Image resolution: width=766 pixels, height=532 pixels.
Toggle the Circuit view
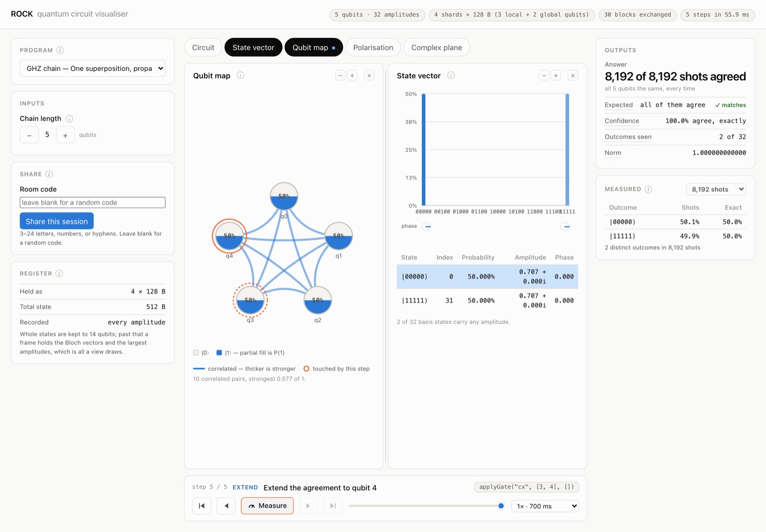click(203, 47)
